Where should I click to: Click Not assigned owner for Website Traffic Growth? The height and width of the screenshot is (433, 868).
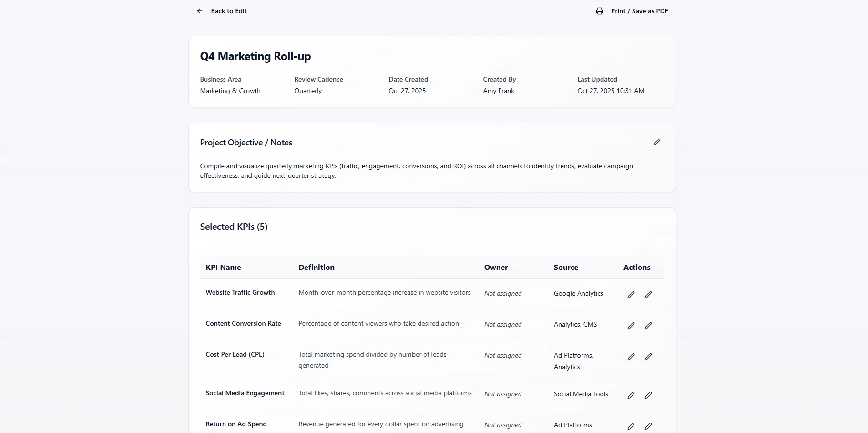[503, 294]
